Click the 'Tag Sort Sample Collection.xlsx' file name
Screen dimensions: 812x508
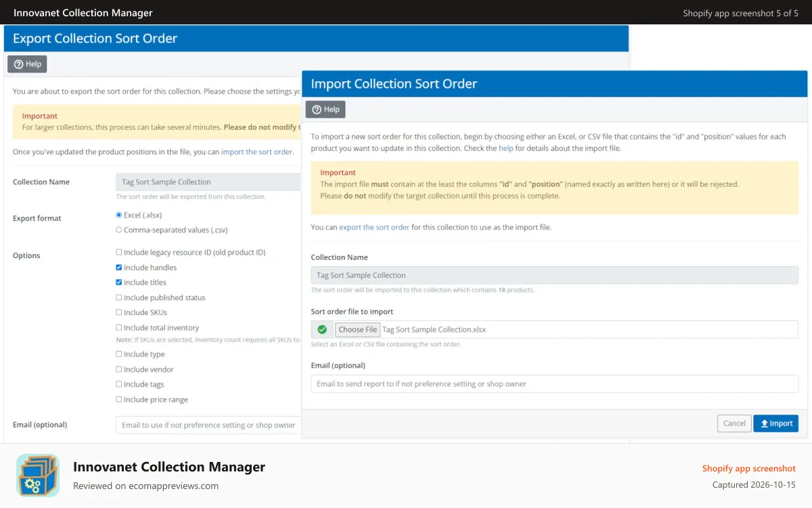click(434, 330)
